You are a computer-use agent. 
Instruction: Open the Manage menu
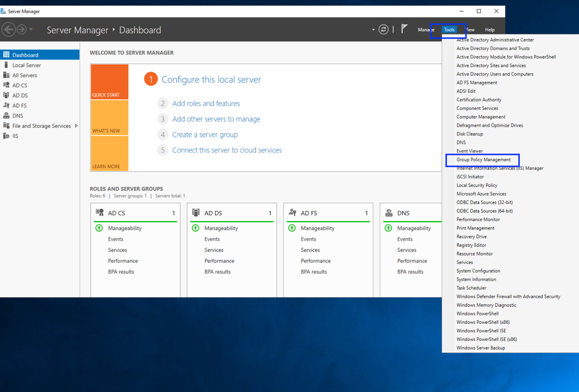(425, 30)
